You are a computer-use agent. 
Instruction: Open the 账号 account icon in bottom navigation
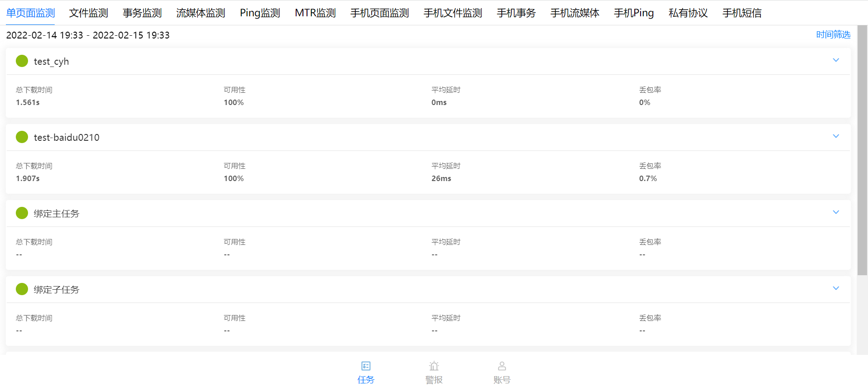[502, 366]
